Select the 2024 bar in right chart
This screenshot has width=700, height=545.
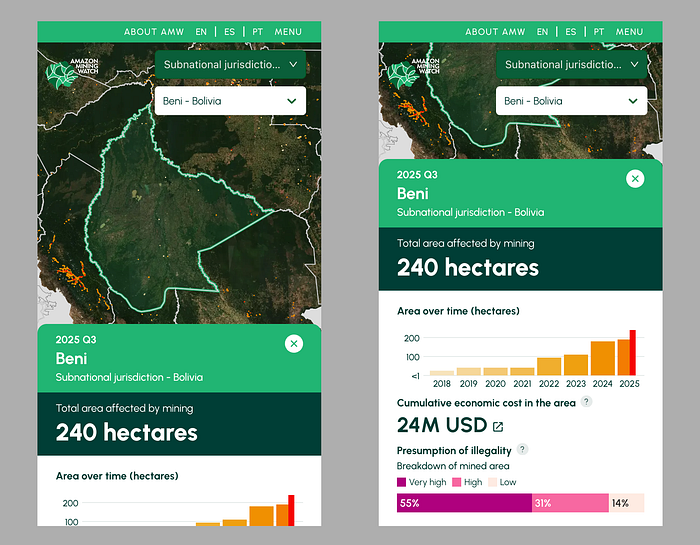[603, 358]
